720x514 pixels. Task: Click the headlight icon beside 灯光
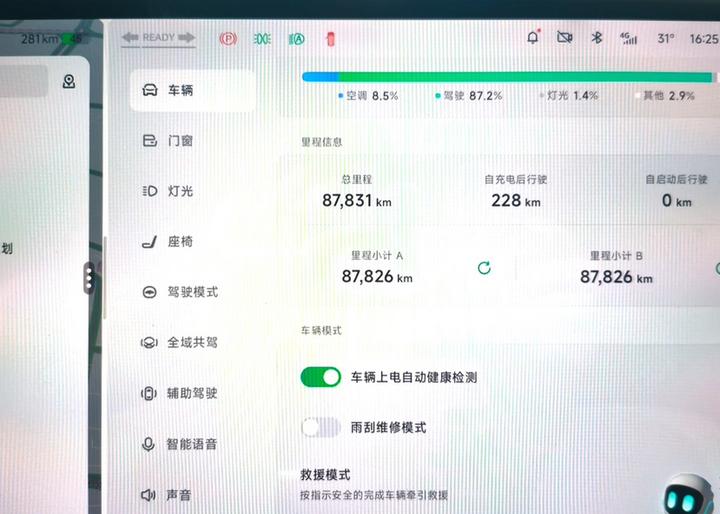tap(150, 191)
